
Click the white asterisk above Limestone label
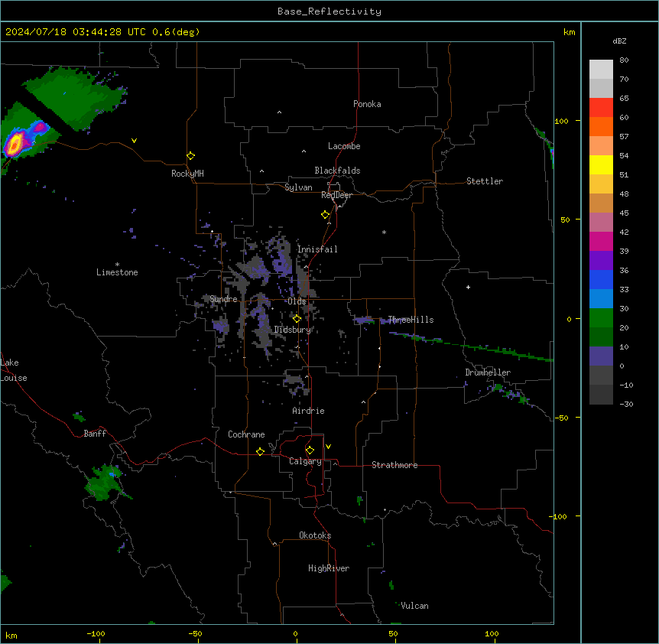[117, 265]
